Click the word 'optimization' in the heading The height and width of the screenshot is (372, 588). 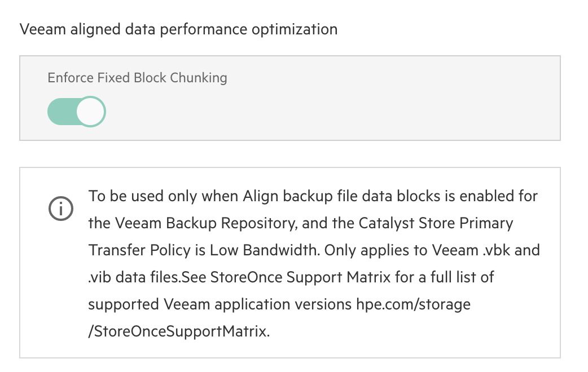click(x=295, y=29)
